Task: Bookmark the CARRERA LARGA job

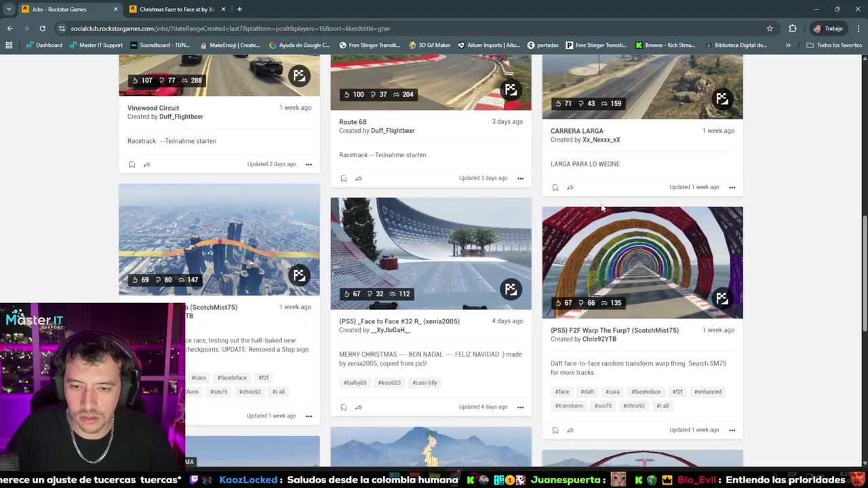Action: 555,188
